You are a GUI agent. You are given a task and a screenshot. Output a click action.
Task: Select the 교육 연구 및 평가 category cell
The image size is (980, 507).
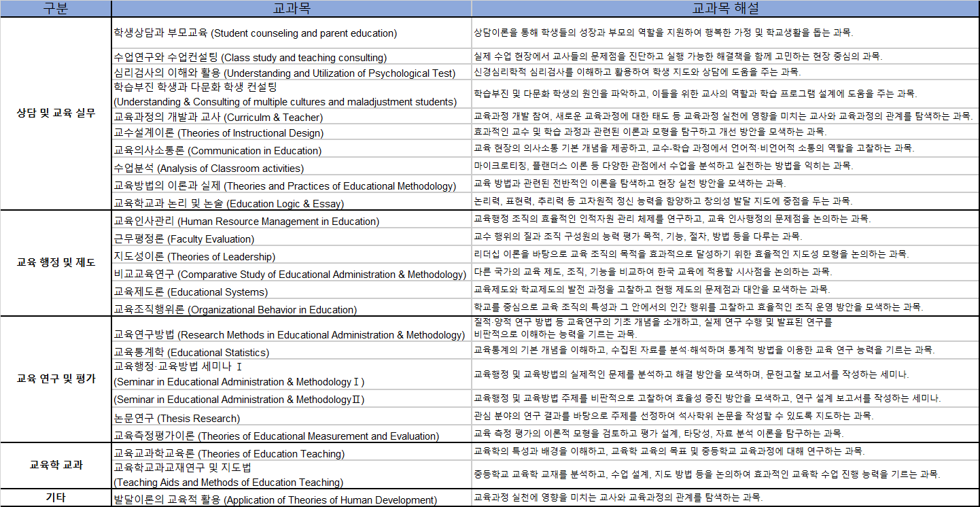(x=56, y=379)
